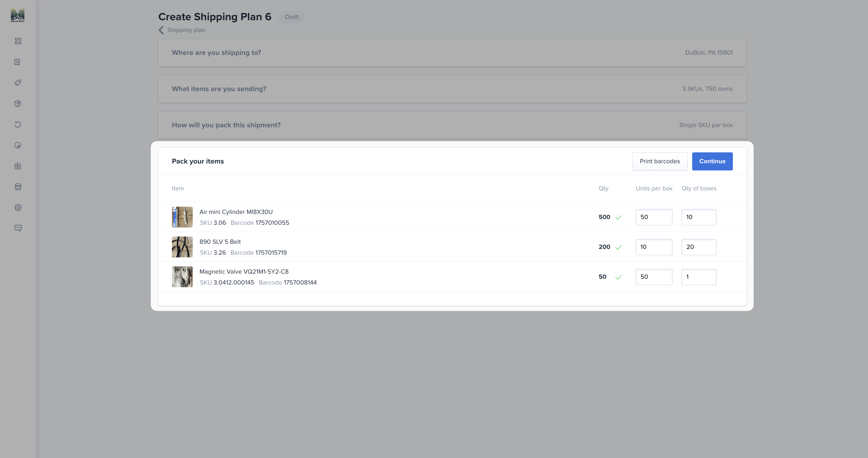Open the package box sidebar icon

pyautogui.click(x=18, y=103)
